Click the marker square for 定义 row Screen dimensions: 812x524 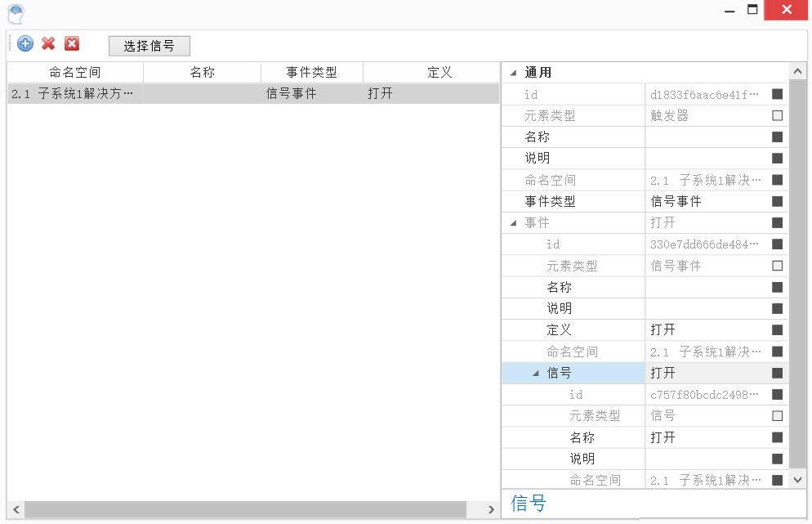[x=778, y=329]
